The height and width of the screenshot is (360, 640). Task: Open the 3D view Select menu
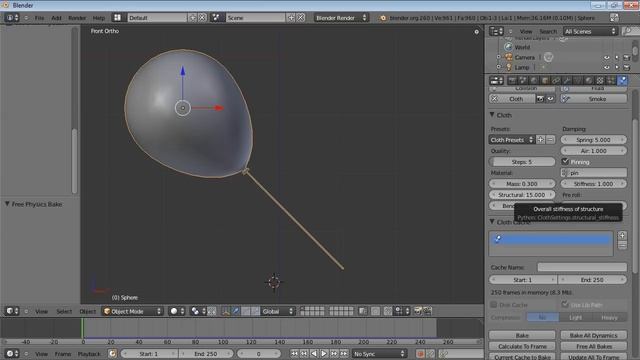click(64, 311)
